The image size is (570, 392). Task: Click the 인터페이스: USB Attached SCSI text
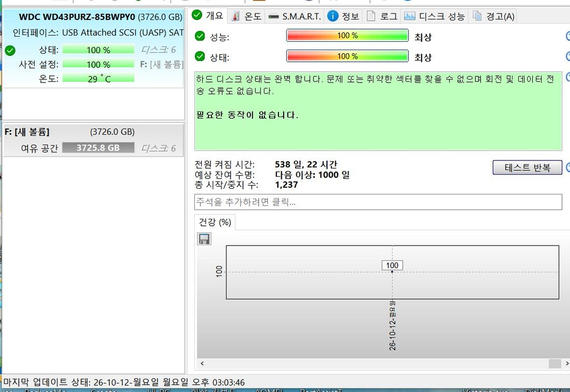click(98, 33)
